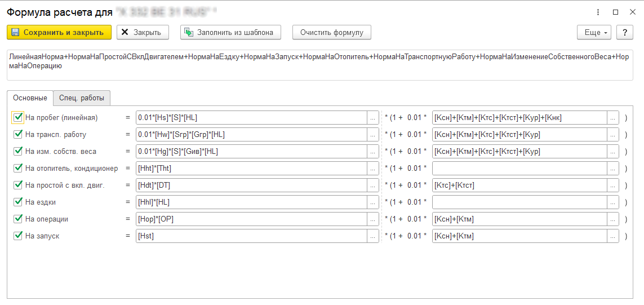This screenshot has width=644, height=305.
Task: Uncheck the На пробег (линейная) checkbox
Action: pyautogui.click(x=18, y=118)
